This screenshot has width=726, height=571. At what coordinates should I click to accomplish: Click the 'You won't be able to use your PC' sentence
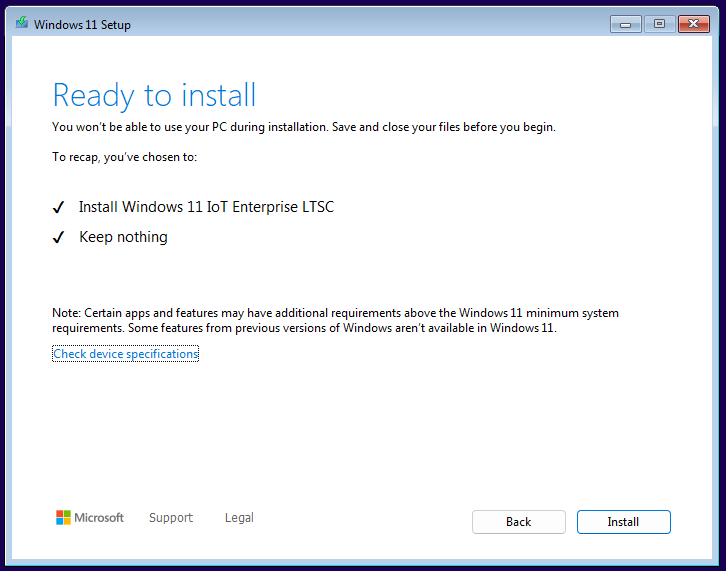click(304, 127)
